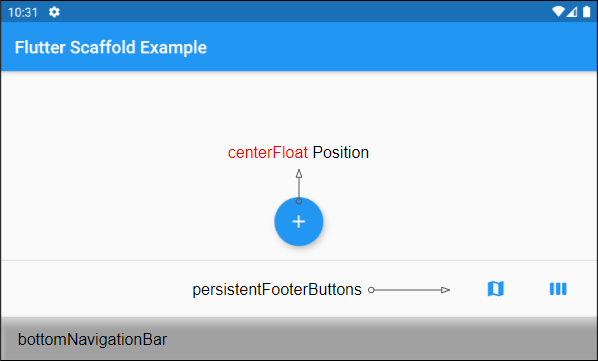Click the map icon footer button

pos(496,289)
